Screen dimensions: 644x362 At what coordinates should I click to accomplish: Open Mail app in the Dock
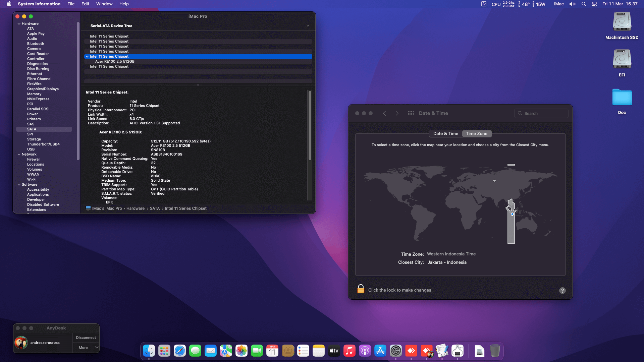click(211, 351)
